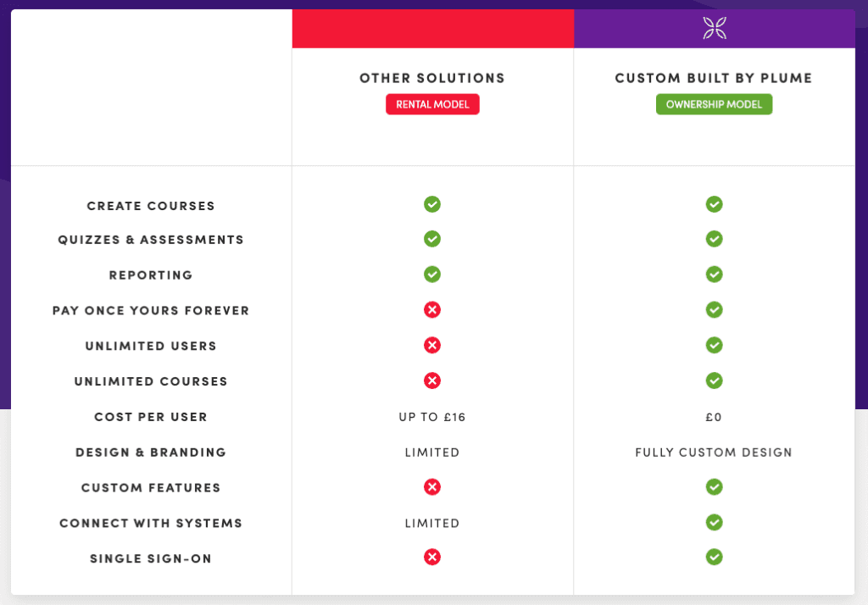Click Plume's green check for Unlimited Courses

(x=715, y=380)
